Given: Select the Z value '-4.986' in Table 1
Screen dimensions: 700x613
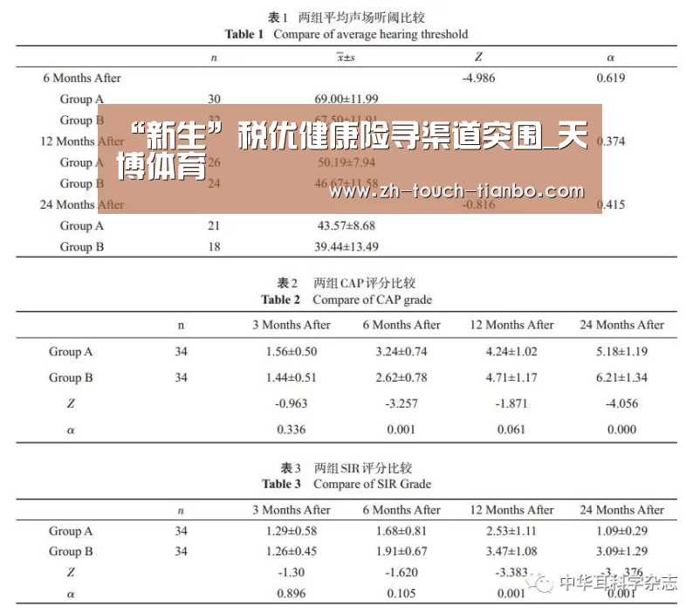Looking at the screenshot, I should pos(478,78).
